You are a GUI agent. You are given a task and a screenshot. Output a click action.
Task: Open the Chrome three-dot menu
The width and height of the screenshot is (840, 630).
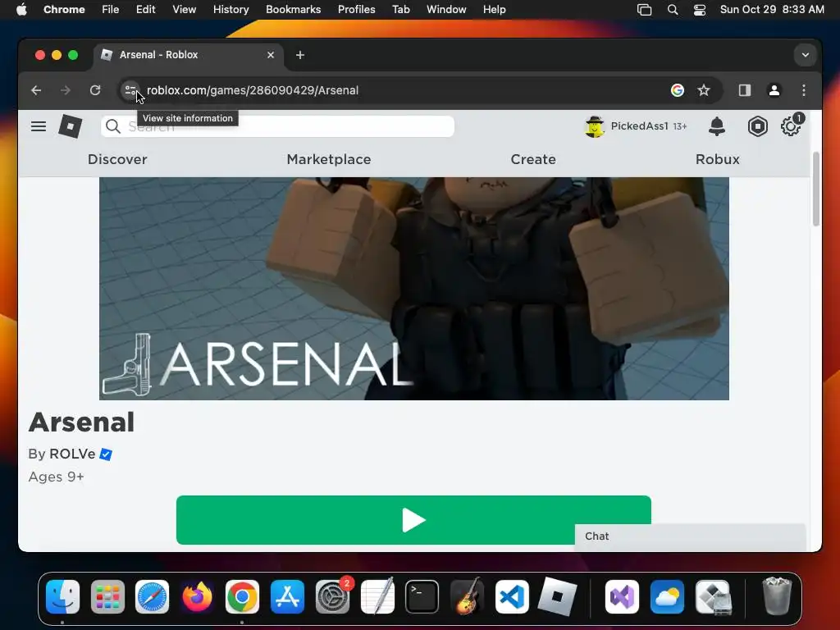tap(804, 90)
